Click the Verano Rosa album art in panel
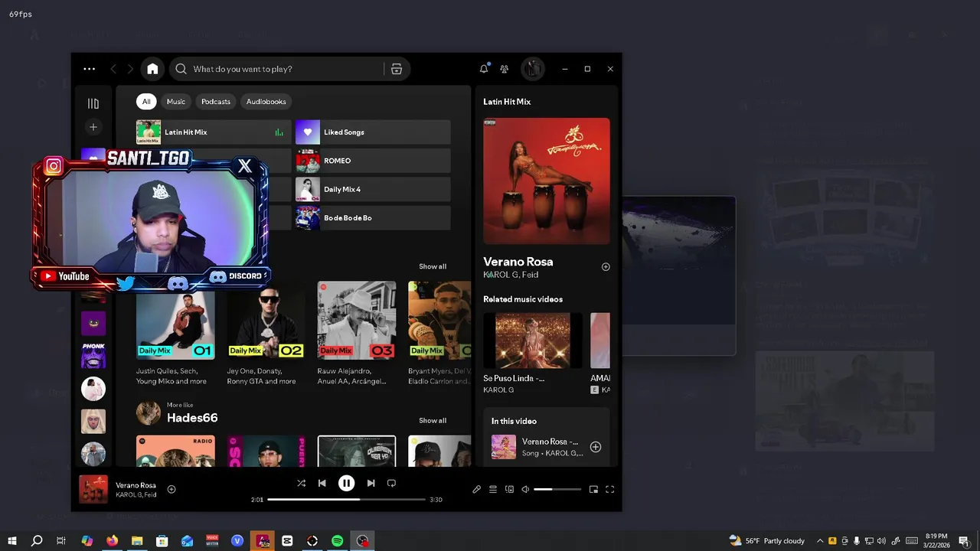980x551 pixels. coord(547,181)
